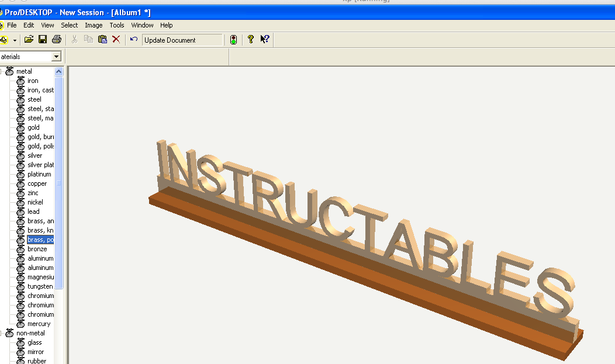615x364 pixels.
Task: Open the Window menu
Action: pos(143,25)
